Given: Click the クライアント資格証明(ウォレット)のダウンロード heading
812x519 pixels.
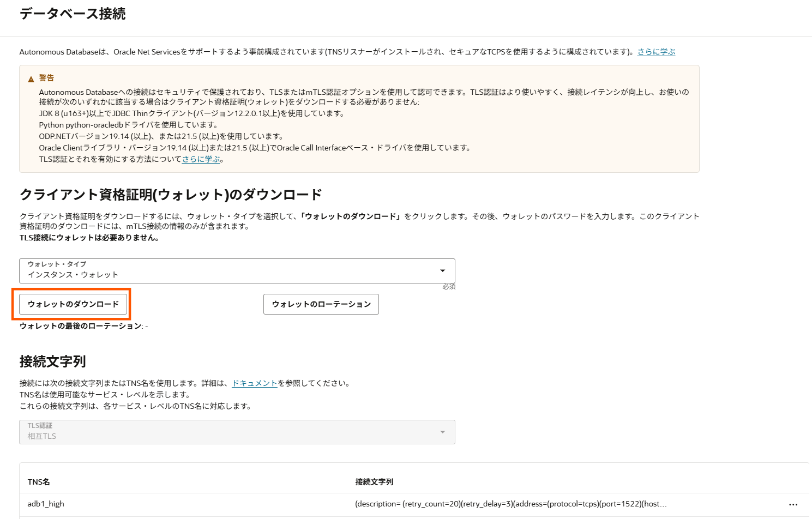Looking at the screenshot, I should point(171,195).
